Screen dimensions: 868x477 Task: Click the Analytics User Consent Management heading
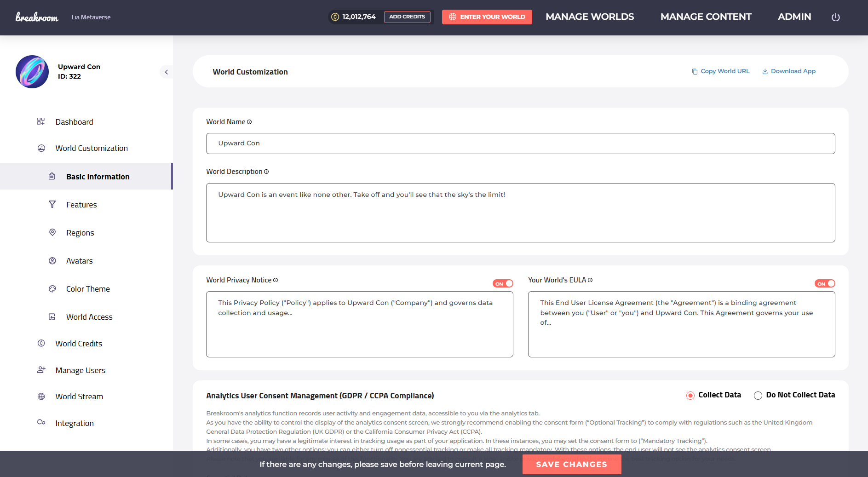[320, 396]
